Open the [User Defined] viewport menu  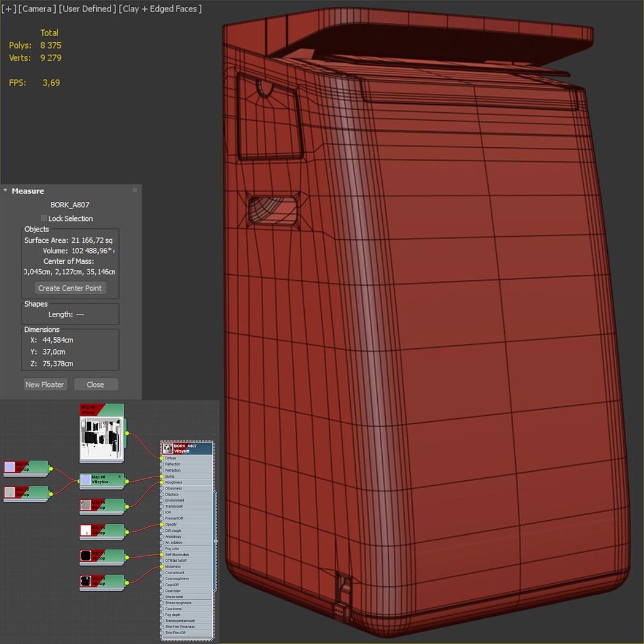click(x=88, y=9)
